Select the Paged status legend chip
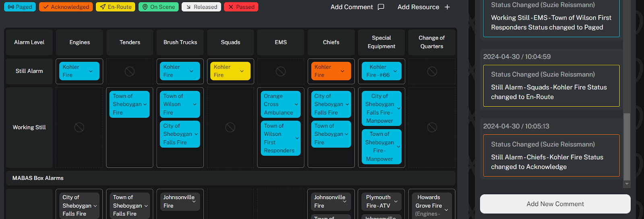This screenshot has height=219, width=644. point(20,7)
